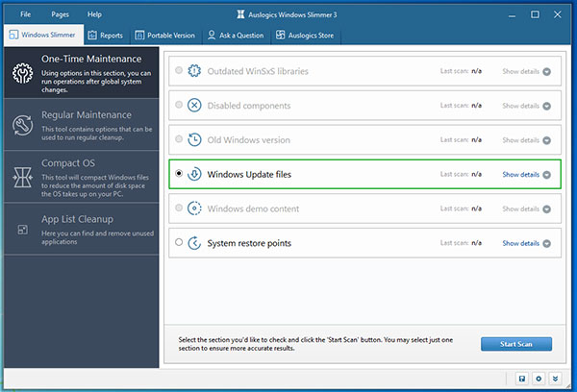Expand details arrow for Windows demo content
This screenshot has height=392, width=577.
point(547,209)
